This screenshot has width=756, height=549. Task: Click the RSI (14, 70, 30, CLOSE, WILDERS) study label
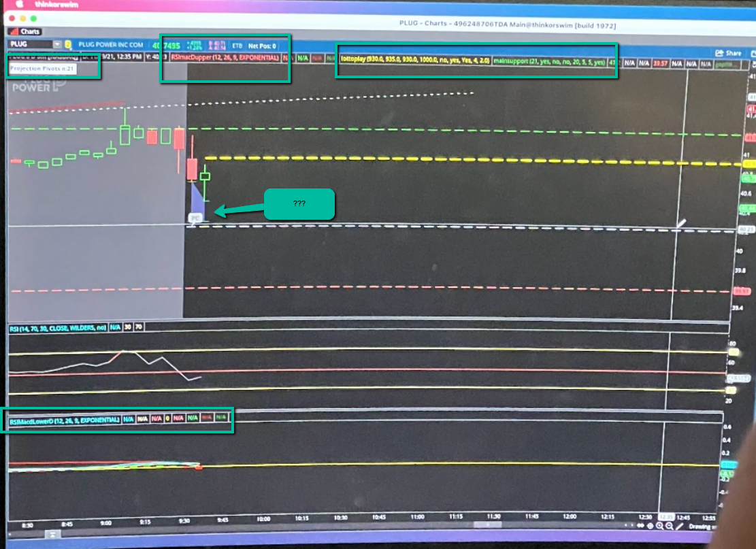click(x=58, y=328)
